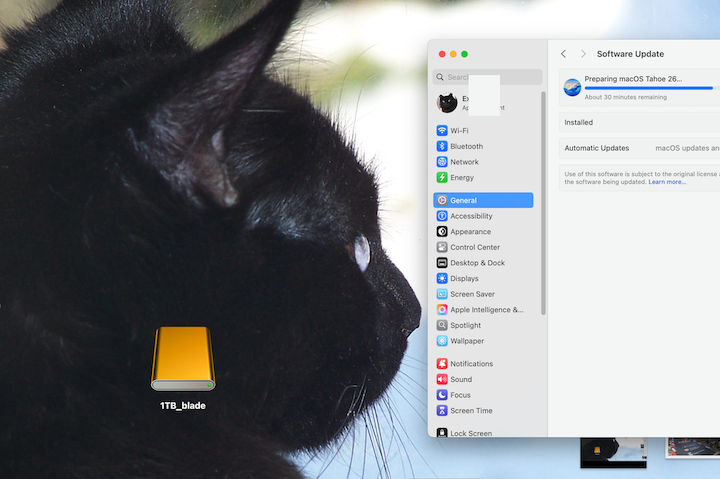Select the Notifications label in sidebar

coord(472,364)
